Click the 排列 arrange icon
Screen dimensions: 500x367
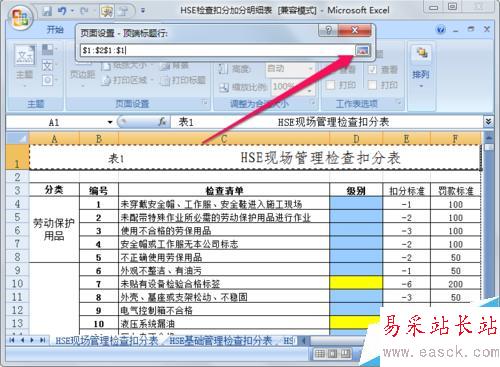[421, 53]
